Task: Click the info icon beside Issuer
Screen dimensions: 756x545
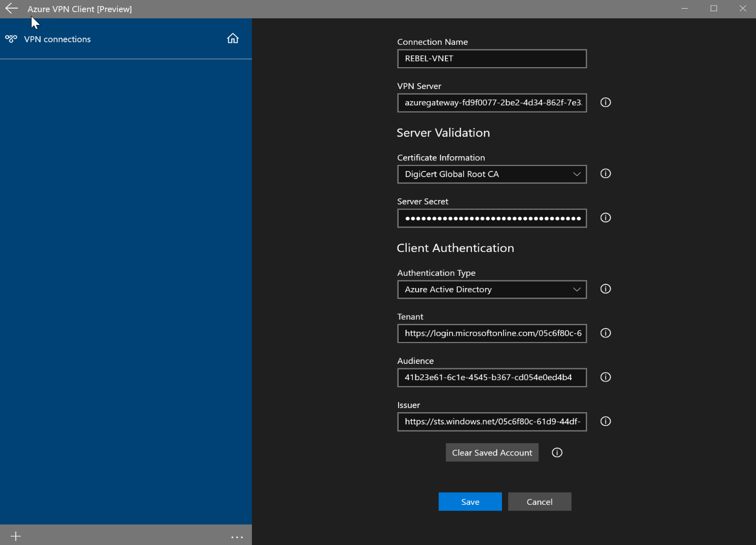Action: point(605,421)
